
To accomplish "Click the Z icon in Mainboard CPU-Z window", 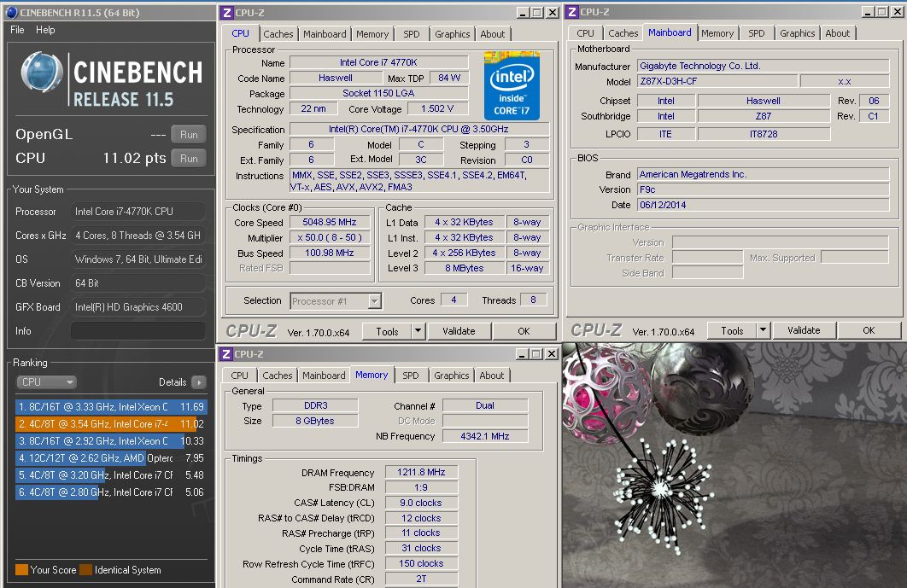I will click(572, 12).
